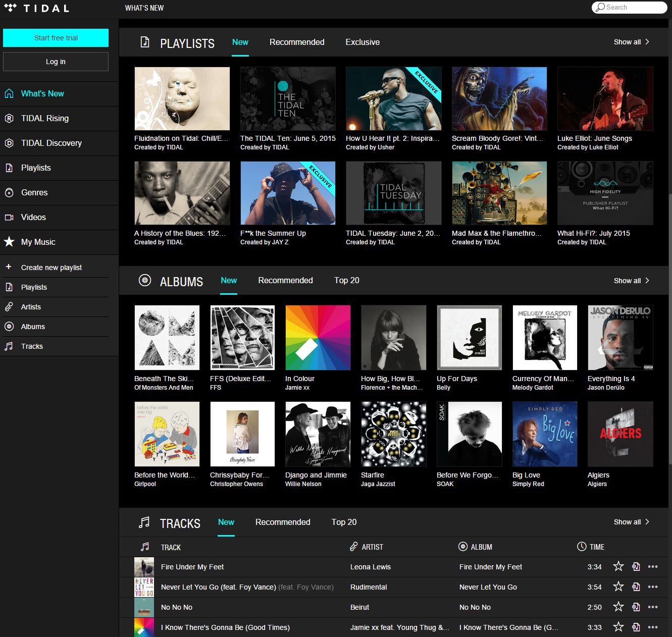Click plus icon to create new playlist

(x=9, y=267)
